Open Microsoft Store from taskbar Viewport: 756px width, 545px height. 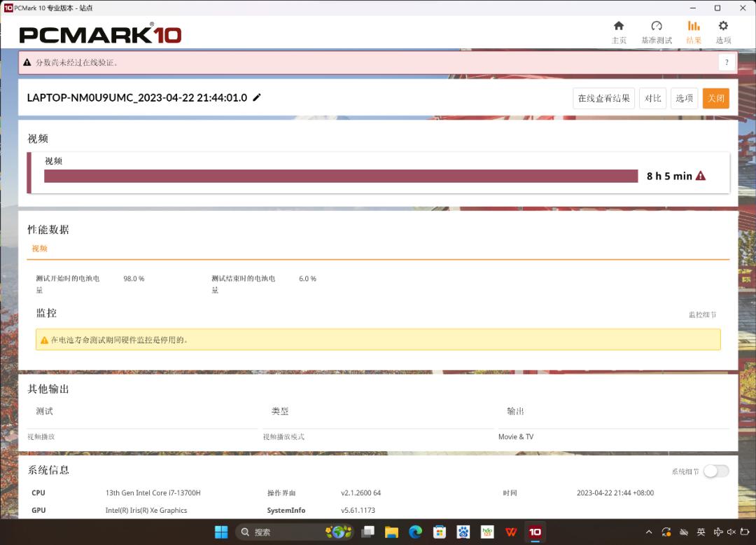point(439,532)
